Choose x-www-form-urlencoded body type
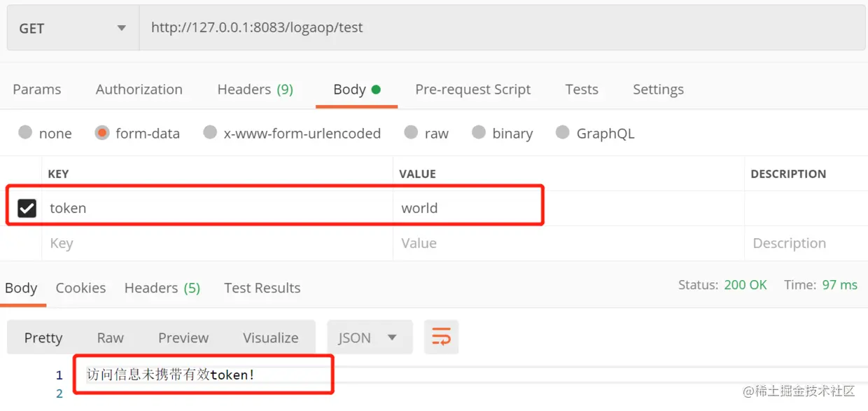Viewport: 868px width, 411px height. pyautogui.click(x=210, y=132)
